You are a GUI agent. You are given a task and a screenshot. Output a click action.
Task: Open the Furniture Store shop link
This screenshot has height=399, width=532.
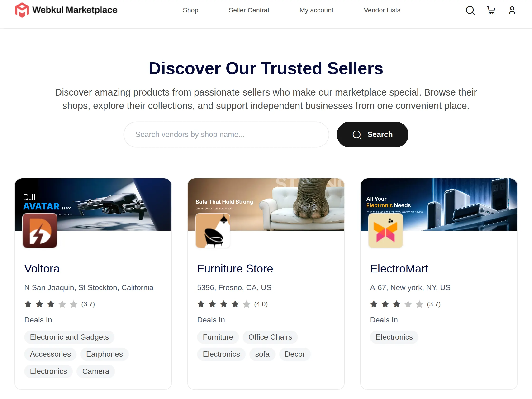coord(235,269)
